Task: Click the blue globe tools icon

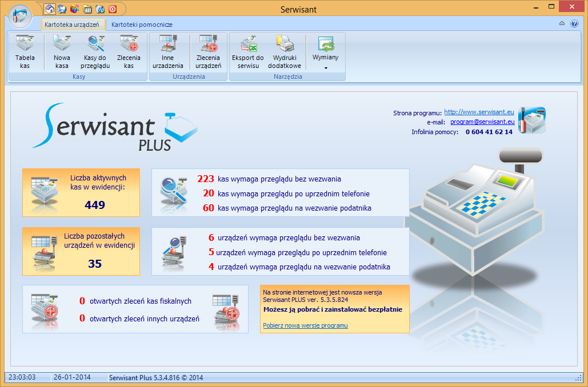Action: click(x=100, y=9)
